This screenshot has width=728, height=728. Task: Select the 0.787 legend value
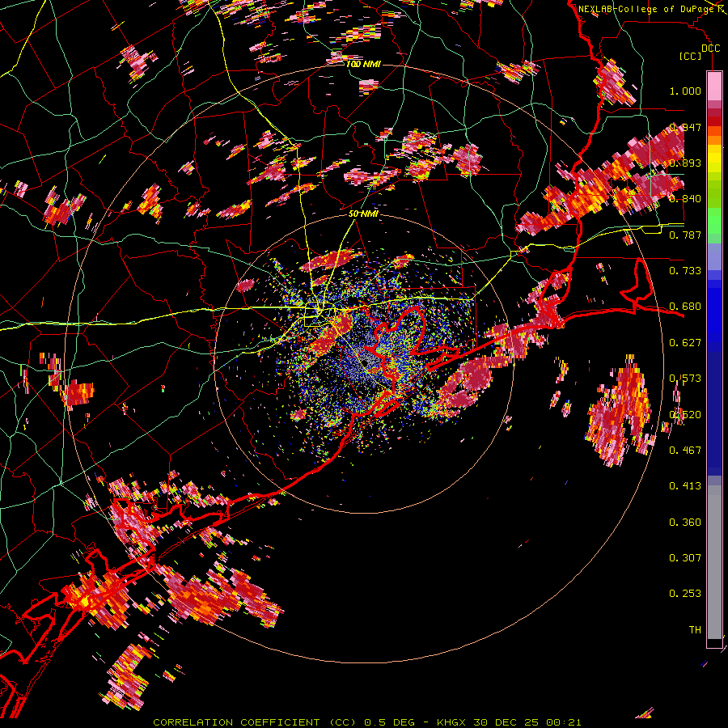tap(685, 235)
